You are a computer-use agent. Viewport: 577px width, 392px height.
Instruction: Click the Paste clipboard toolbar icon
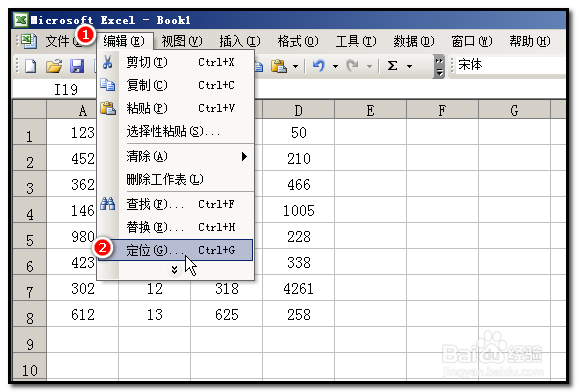click(x=279, y=66)
